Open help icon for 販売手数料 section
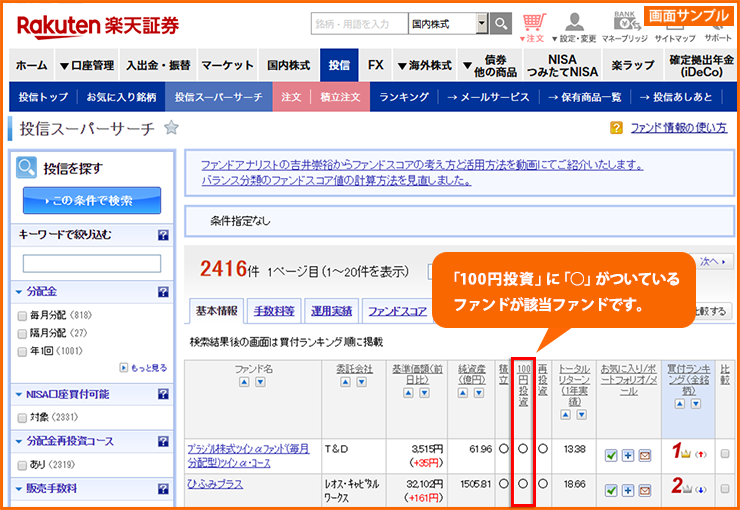 163,488
